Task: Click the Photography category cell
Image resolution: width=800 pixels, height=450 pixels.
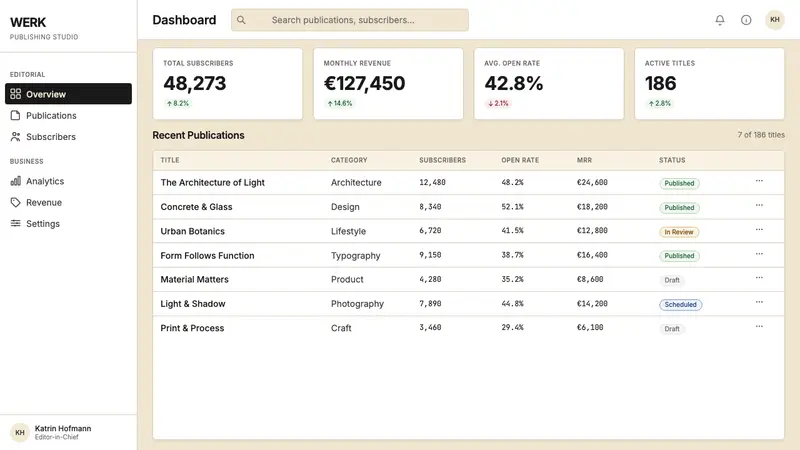Action: 357,304
